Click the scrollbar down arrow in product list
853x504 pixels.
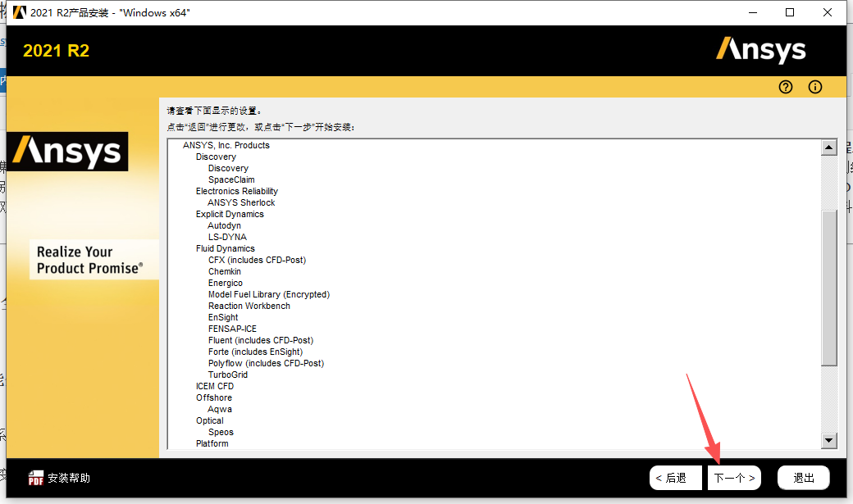coord(830,439)
